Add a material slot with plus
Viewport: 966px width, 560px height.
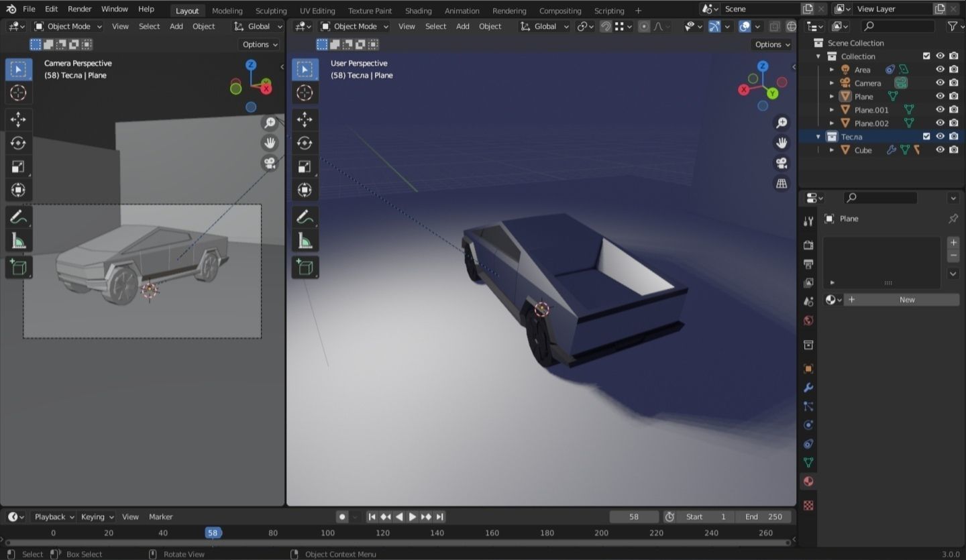click(953, 242)
